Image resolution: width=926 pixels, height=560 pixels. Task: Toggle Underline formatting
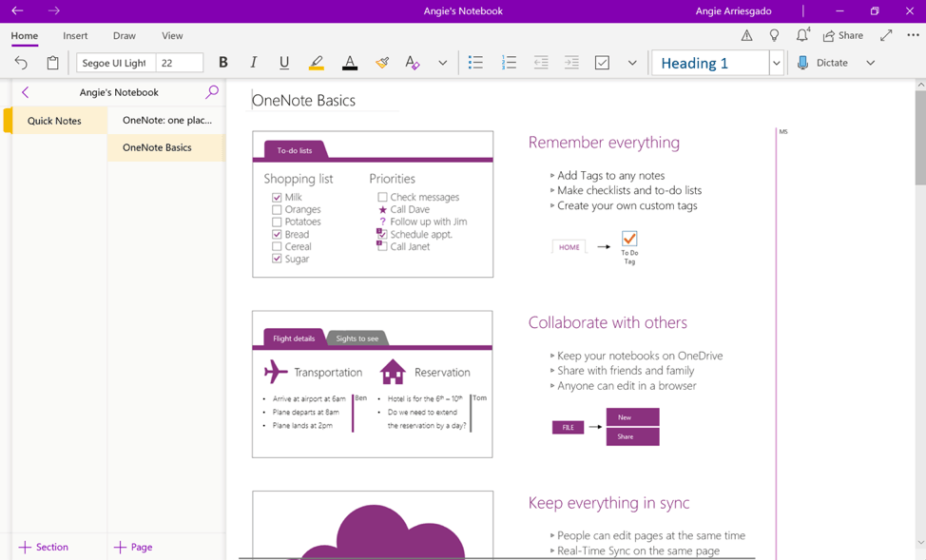[284, 63]
